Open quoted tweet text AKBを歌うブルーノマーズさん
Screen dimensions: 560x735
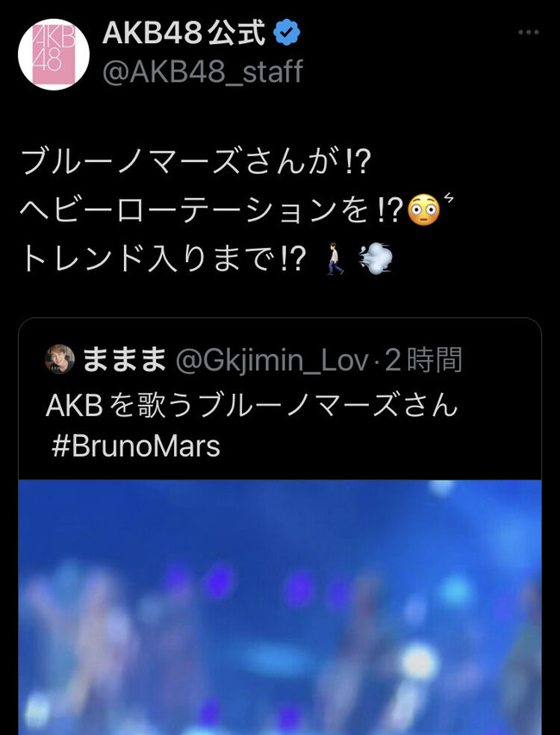[x=252, y=404]
